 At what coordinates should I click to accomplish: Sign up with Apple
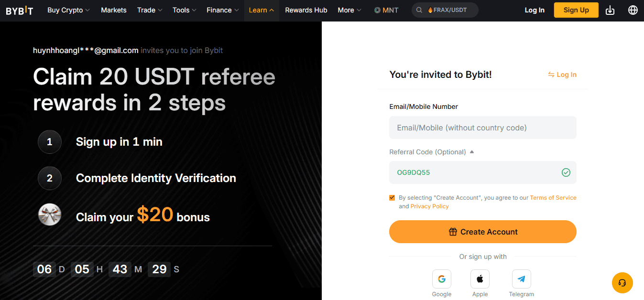pyautogui.click(x=480, y=279)
